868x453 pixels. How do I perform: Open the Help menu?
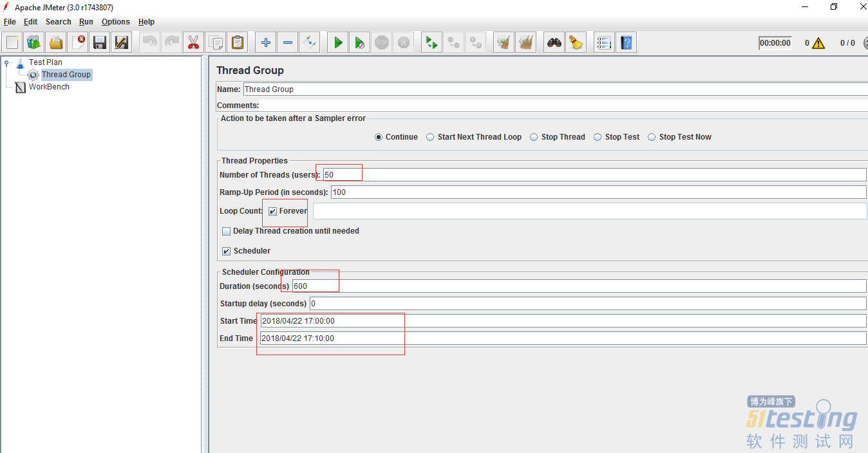pyautogui.click(x=147, y=22)
